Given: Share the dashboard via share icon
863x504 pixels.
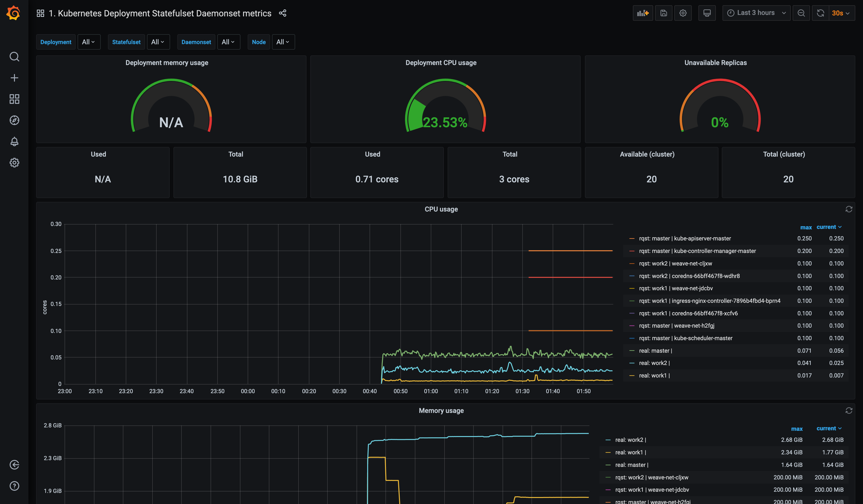Looking at the screenshot, I should [283, 13].
